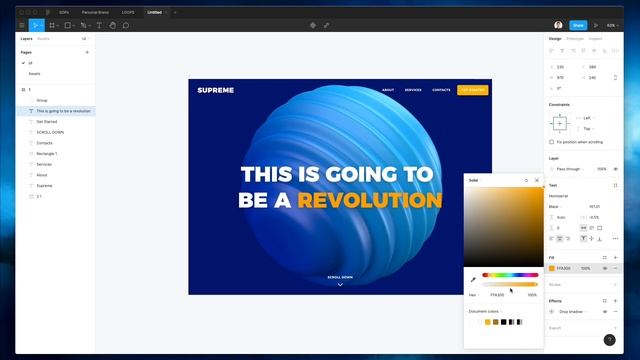Select the Frame tool
Screen dimensions: 640x360
(52, 25)
